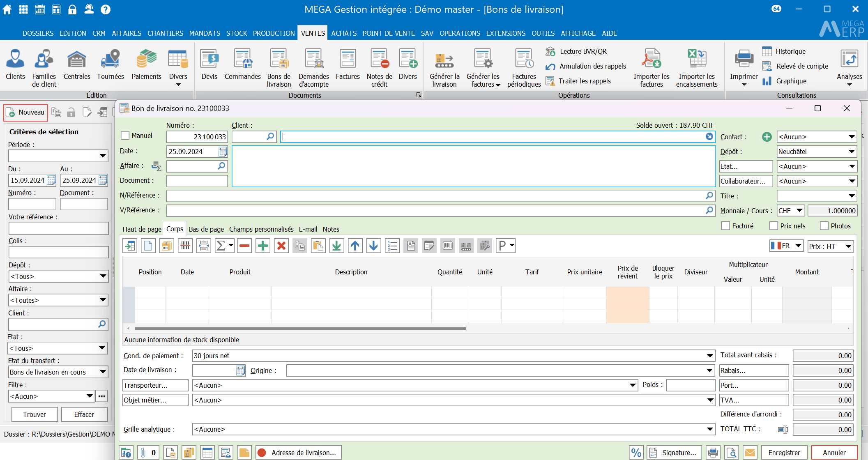The image size is (868, 460).
Task: Switch to Champs personnalisés tab
Action: coord(261,229)
